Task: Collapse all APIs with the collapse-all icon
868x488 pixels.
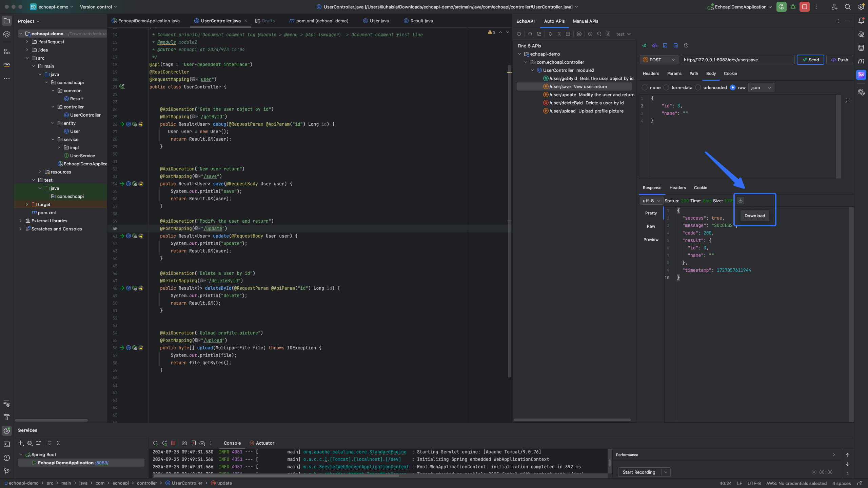Action: [x=559, y=34]
